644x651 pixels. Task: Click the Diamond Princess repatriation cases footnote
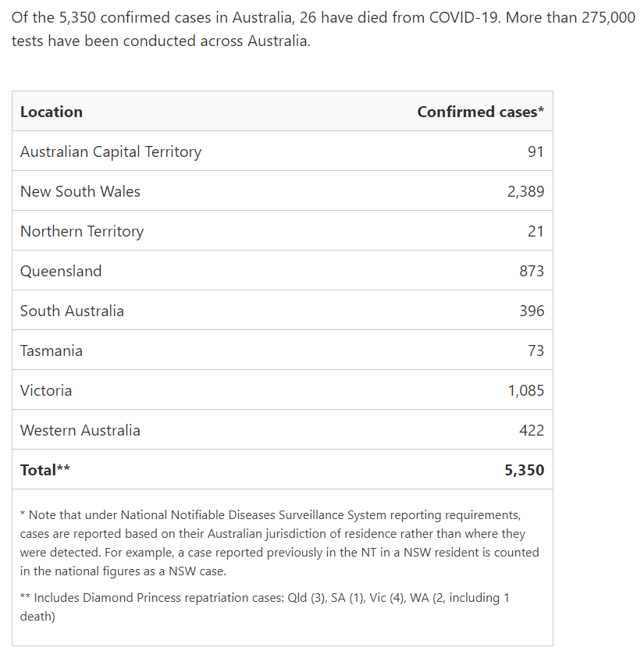265,607
